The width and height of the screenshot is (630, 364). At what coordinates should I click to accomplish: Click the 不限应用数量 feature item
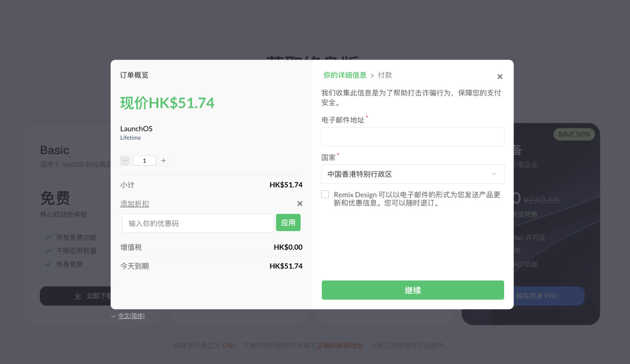tap(71, 251)
